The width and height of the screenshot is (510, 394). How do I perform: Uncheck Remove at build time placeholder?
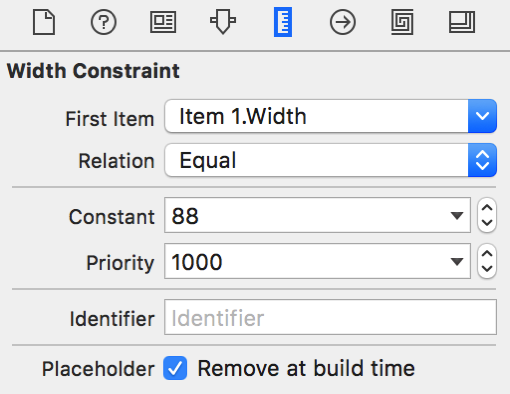(x=175, y=368)
